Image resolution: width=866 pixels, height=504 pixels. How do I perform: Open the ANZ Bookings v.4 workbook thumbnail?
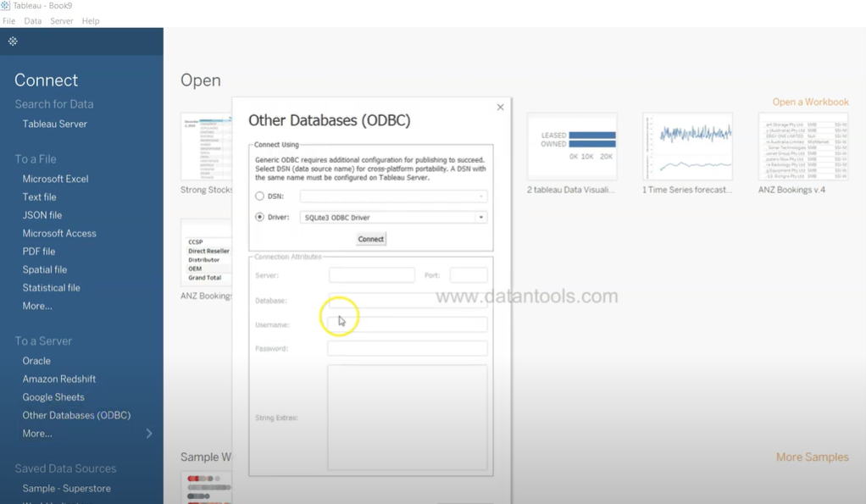coord(803,147)
